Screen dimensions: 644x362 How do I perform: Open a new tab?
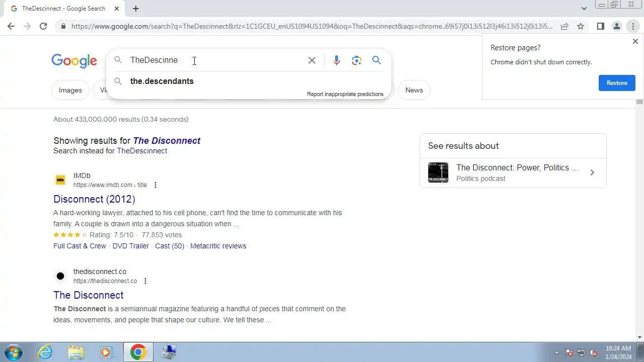point(136,9)
